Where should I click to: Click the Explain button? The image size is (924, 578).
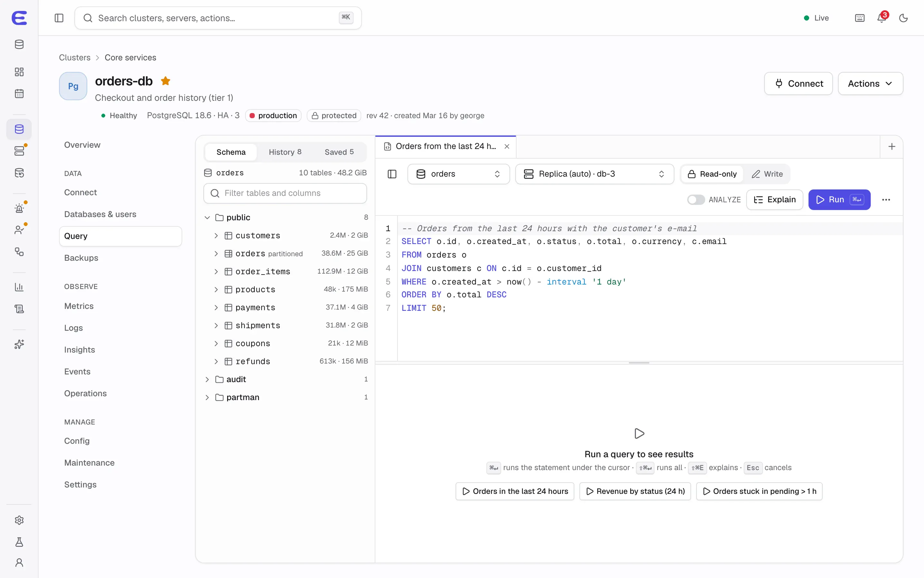coord(775,199)
